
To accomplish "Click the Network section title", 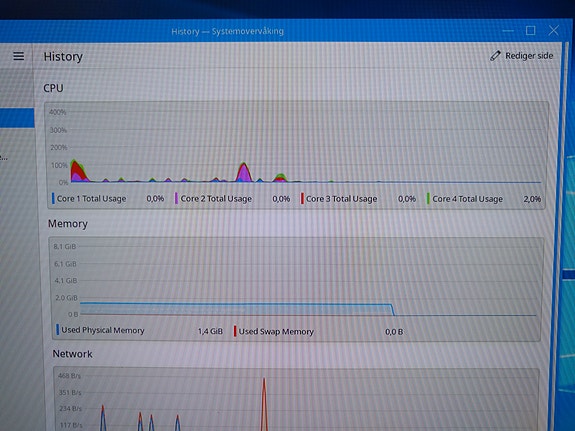I will [x=72, y=354].
